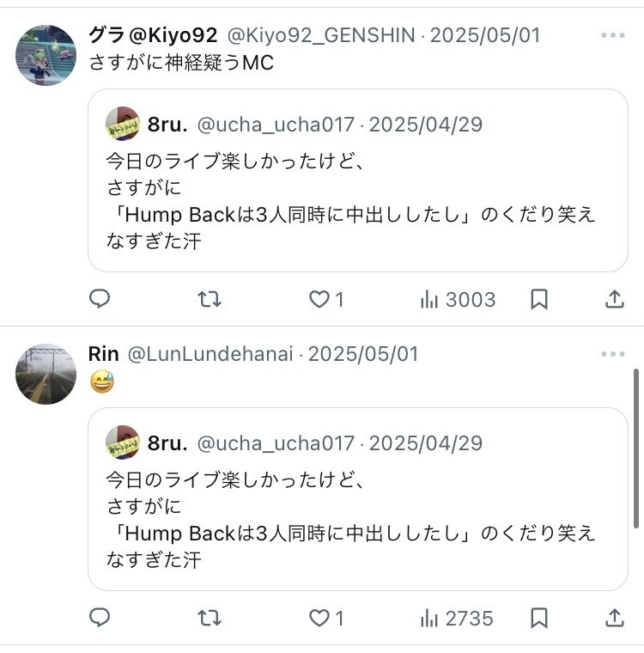
Task: Reply to Rin's post
Action: 100,618
